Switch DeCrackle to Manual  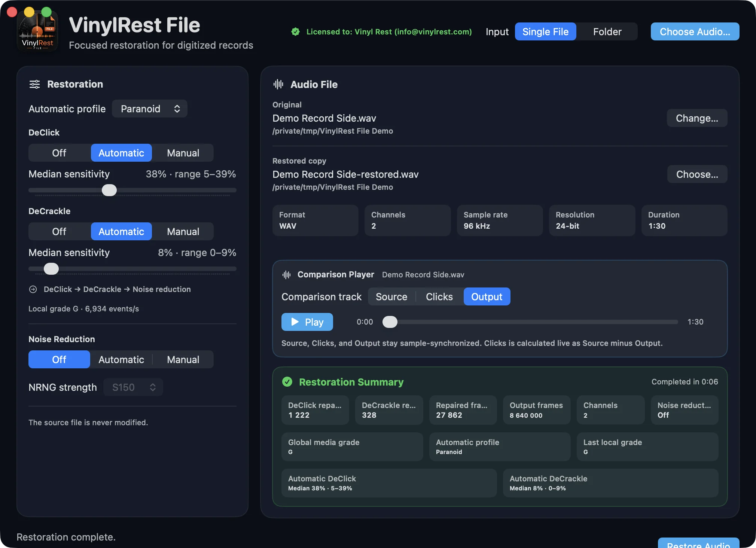183,231
